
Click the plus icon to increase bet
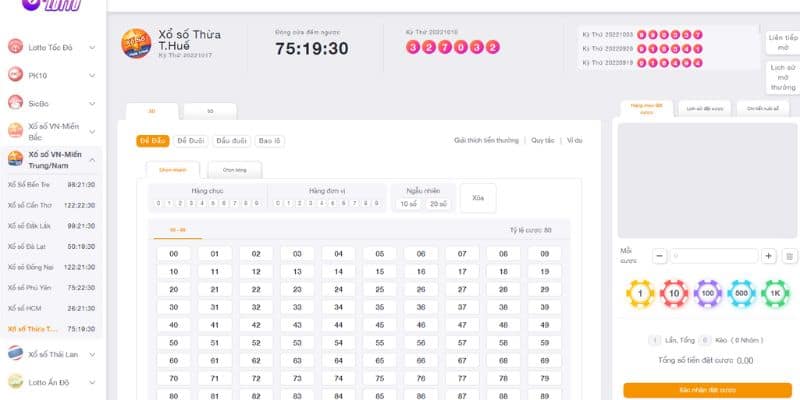[x=769, y=256]
